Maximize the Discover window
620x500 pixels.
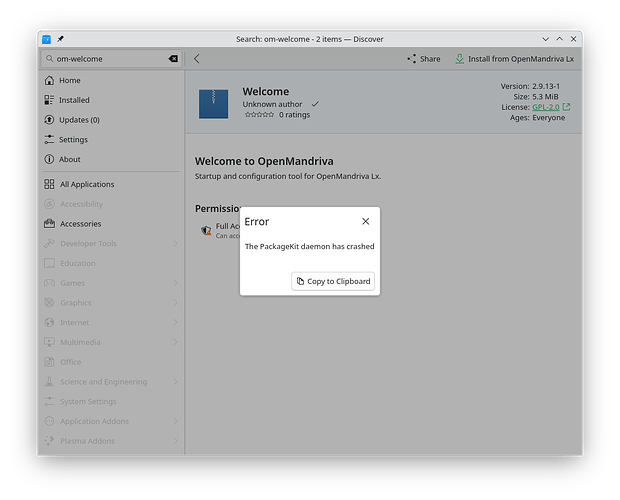[560, 39]
